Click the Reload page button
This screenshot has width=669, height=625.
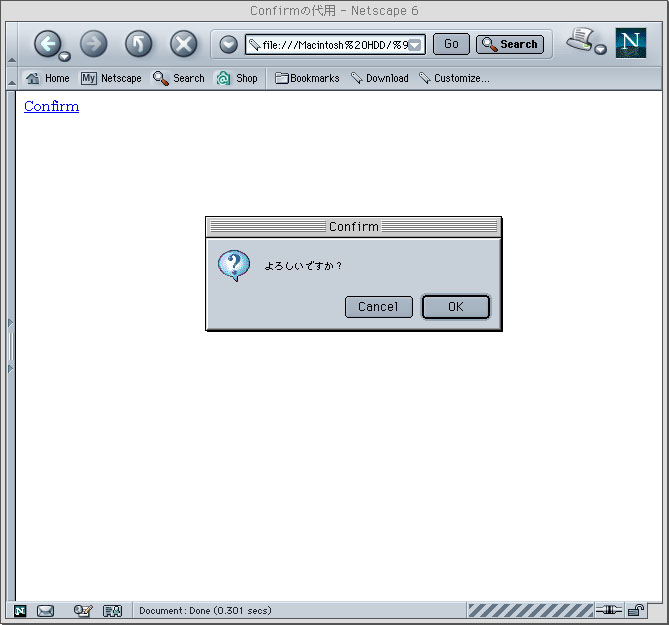click(x=139, y=44)
